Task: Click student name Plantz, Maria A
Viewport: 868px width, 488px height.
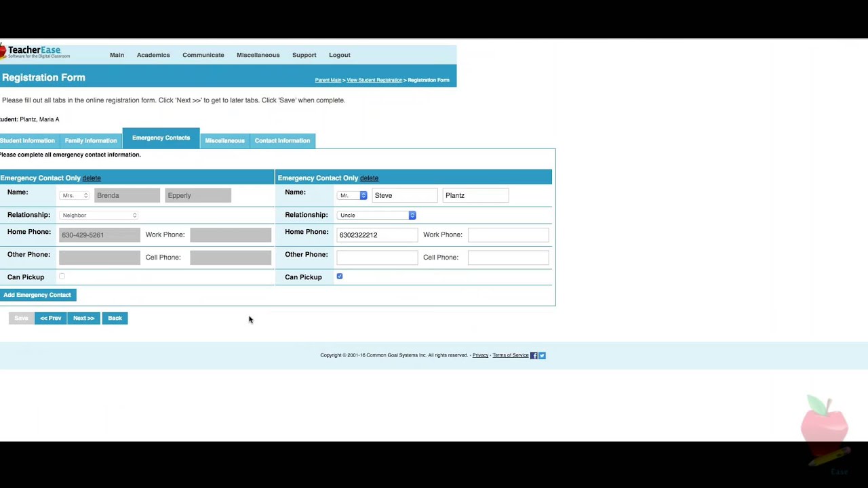Action: (x=39, y=119)
